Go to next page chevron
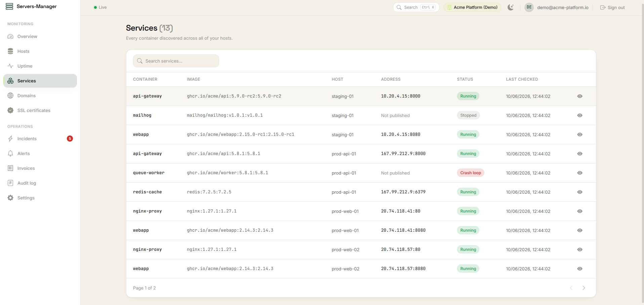 pos(584,288)
